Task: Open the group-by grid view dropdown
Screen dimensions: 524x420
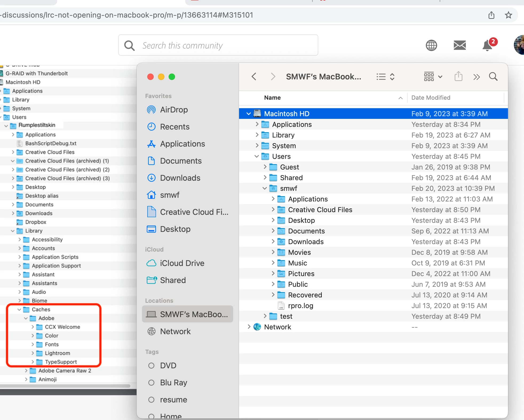Action: pos(433,77)
